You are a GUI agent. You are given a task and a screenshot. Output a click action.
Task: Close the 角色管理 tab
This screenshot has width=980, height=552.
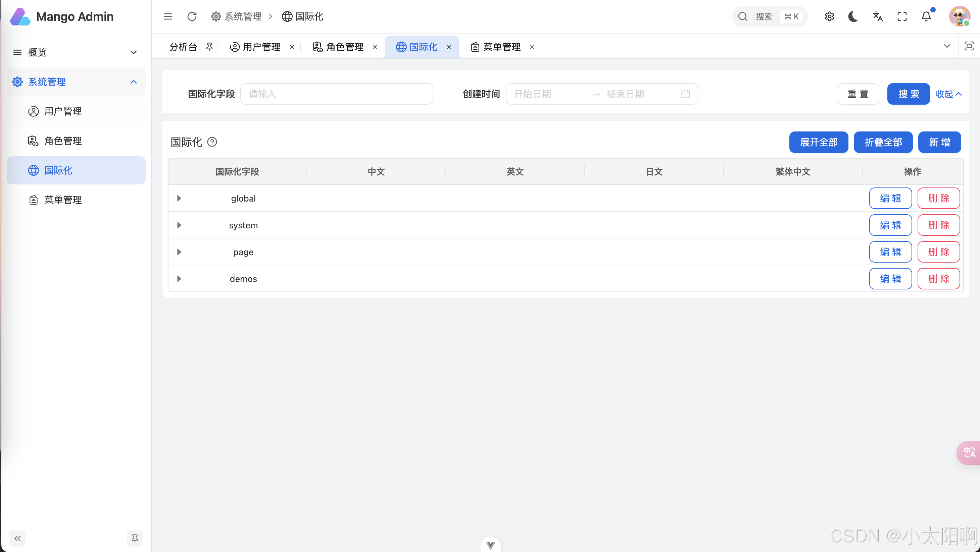(375, 47)
